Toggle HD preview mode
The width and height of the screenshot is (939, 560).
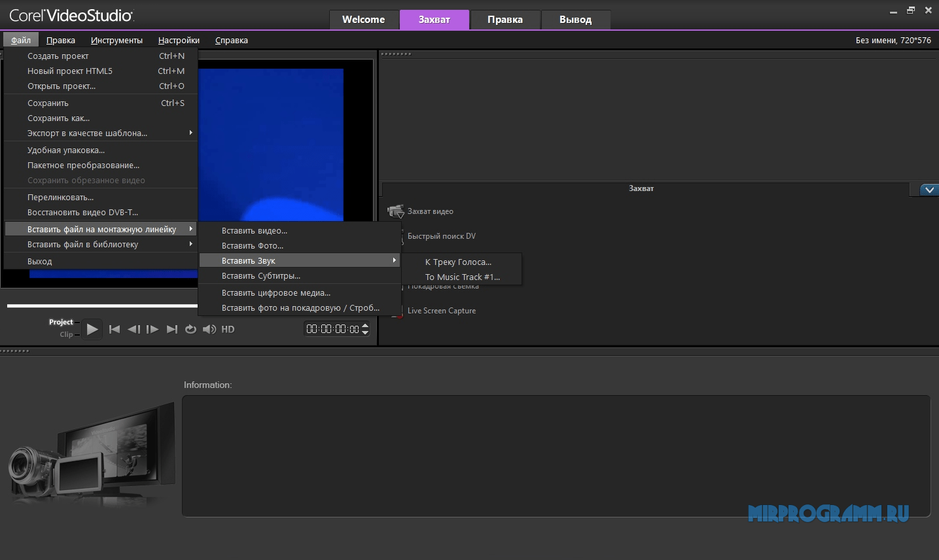pos(228,329)
